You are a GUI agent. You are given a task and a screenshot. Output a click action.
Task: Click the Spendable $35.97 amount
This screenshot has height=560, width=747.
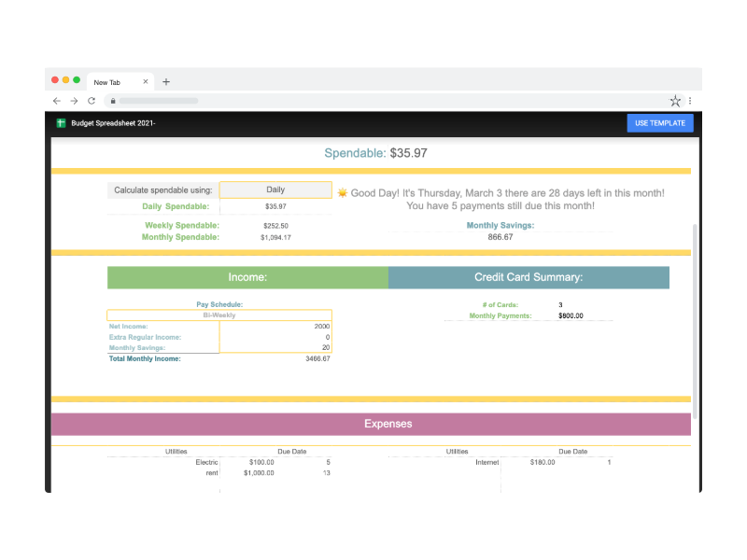409,153
